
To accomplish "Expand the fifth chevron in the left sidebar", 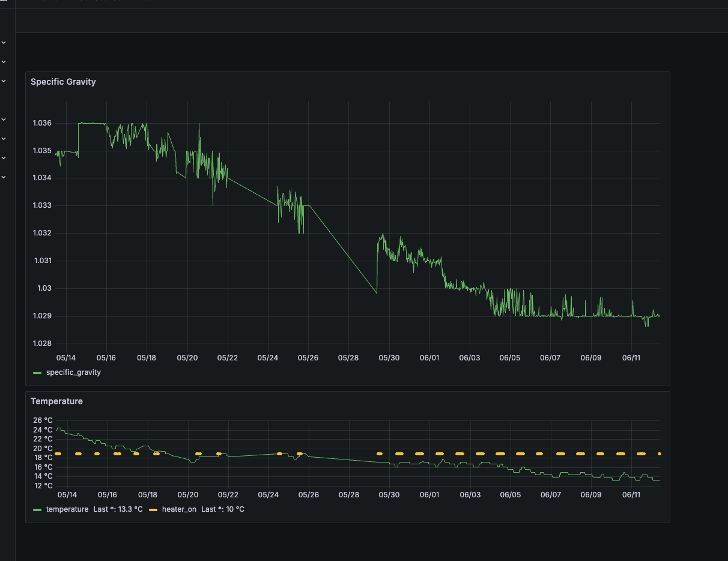I will 4,139.
